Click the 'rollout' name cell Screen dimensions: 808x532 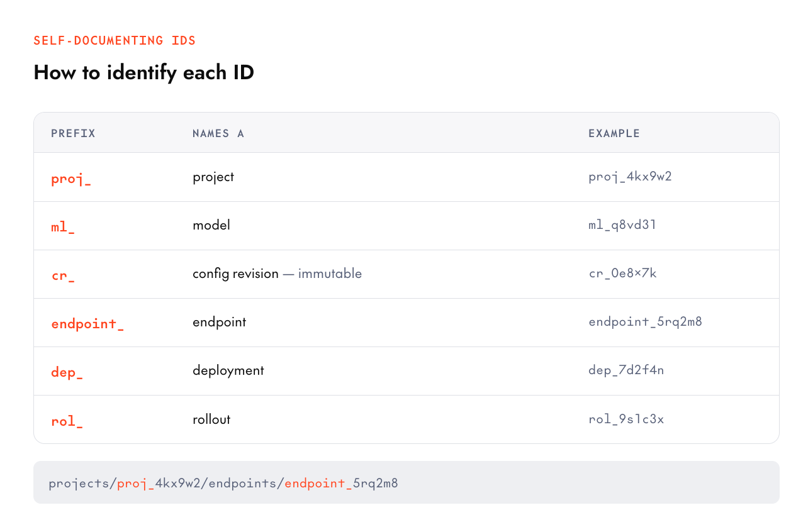(211, 419)
